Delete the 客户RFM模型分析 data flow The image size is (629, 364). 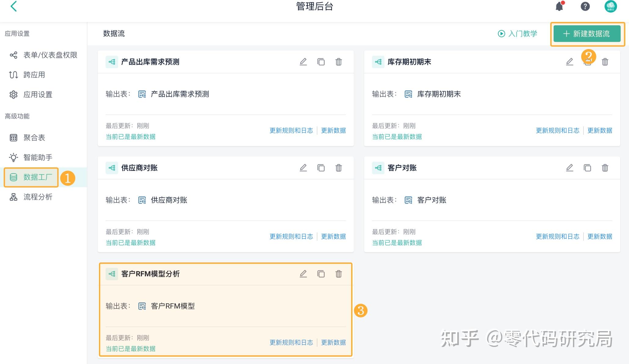tap(338, 274)
